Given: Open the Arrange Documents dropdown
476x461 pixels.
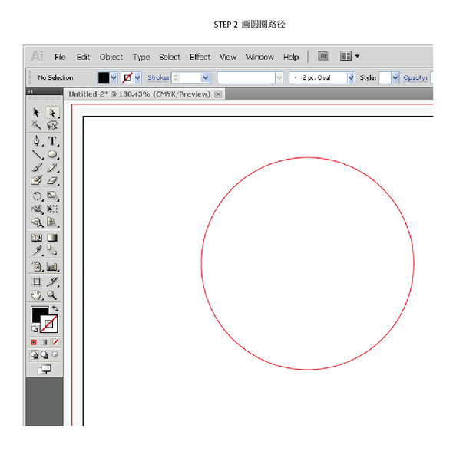Looking at the screenshot, I should [350, 56].
